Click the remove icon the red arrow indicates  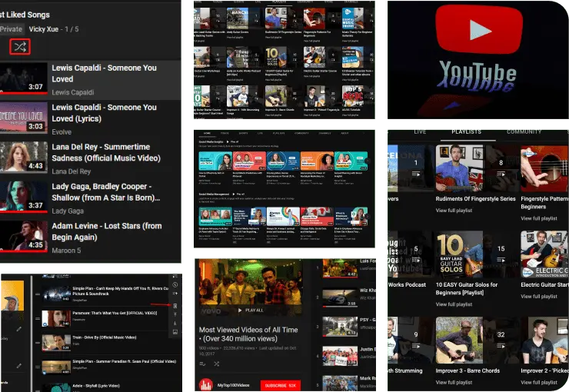click(175, 306)
